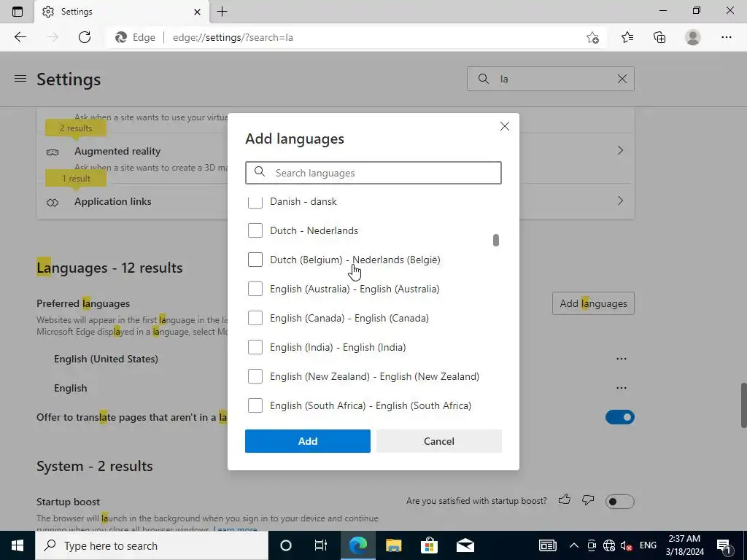Image resolution: width=747 pixels, height=560 pixels.
Task: Clear the settings search with X icon
Action: [622, 79]
